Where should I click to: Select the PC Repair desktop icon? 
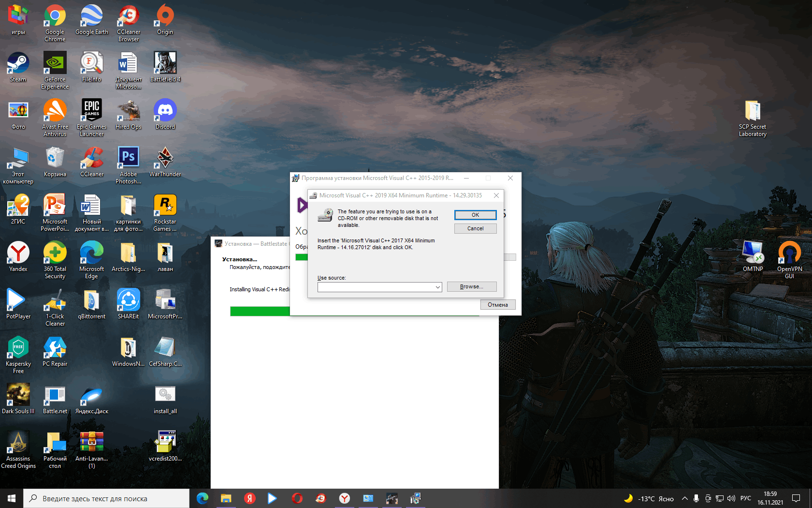point(55,351)
